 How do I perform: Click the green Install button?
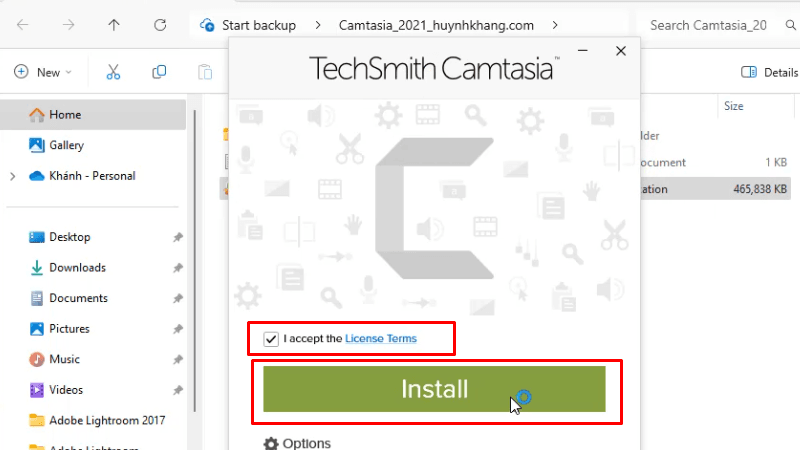coord(434,389)
